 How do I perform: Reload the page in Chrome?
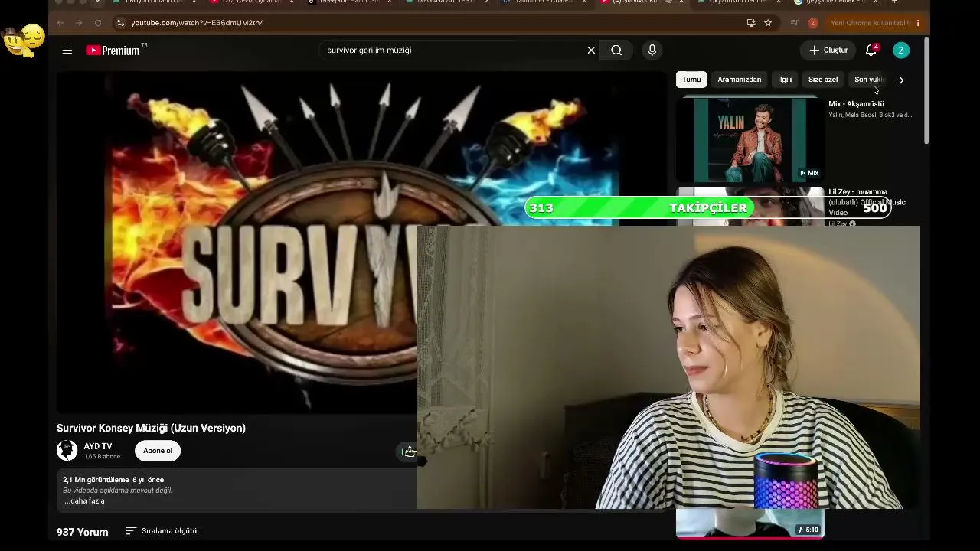coord(97,23)
